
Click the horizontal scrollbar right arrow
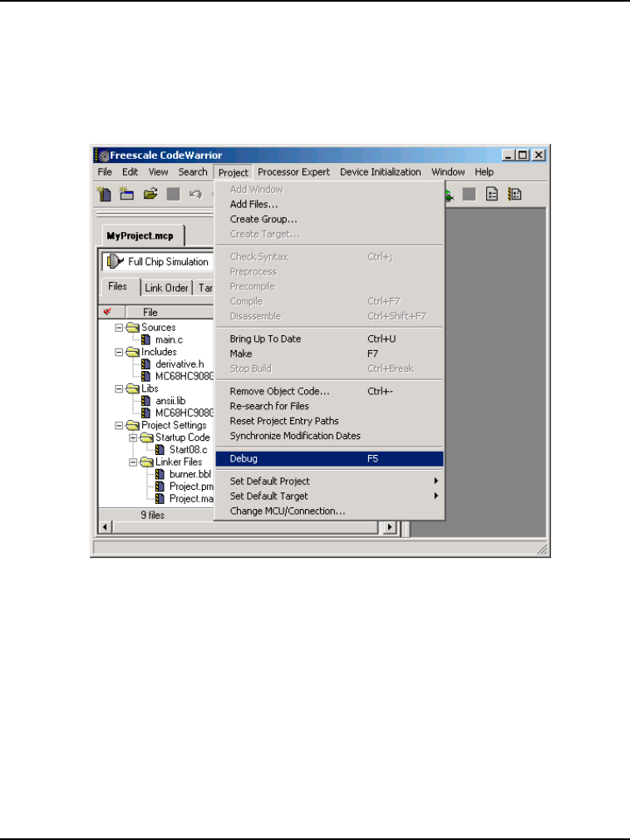pos(390,527)
